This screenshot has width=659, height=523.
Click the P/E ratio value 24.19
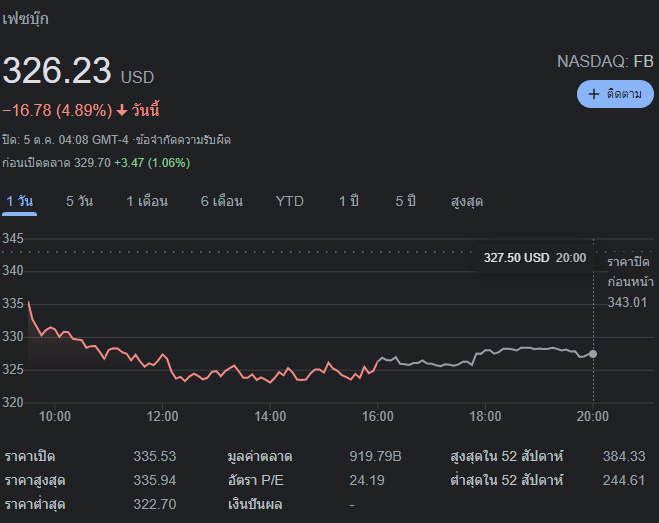pos(366,480)
